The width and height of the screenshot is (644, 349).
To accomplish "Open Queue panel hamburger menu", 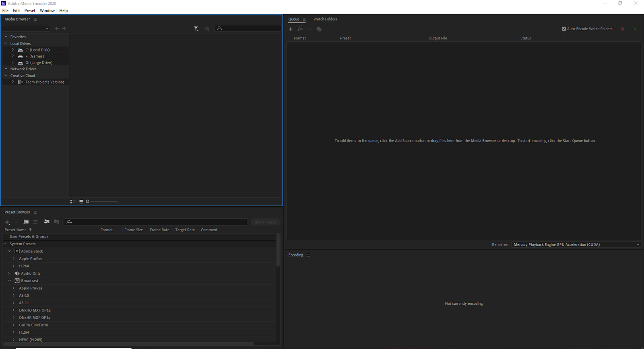I will (x=304, y=19).
